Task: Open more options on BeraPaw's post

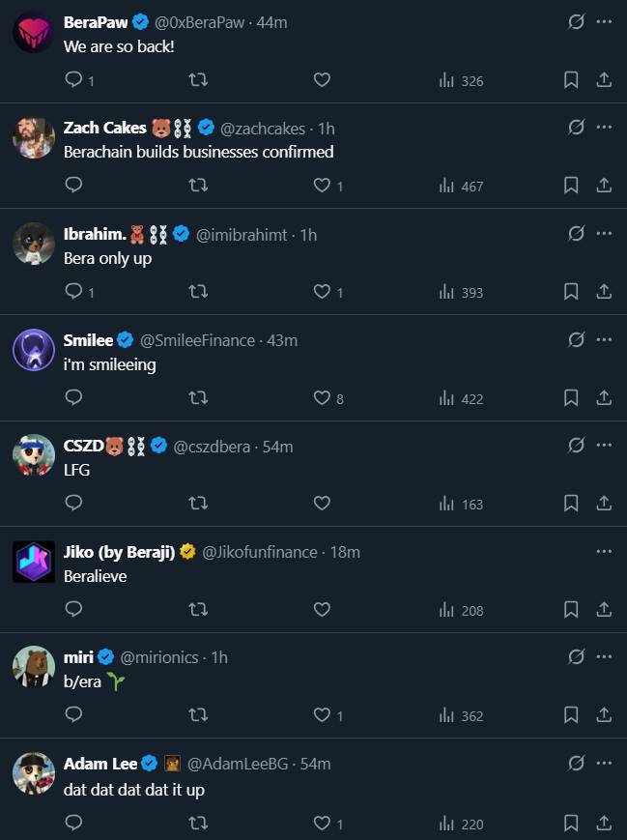Action: pos(604,20)
